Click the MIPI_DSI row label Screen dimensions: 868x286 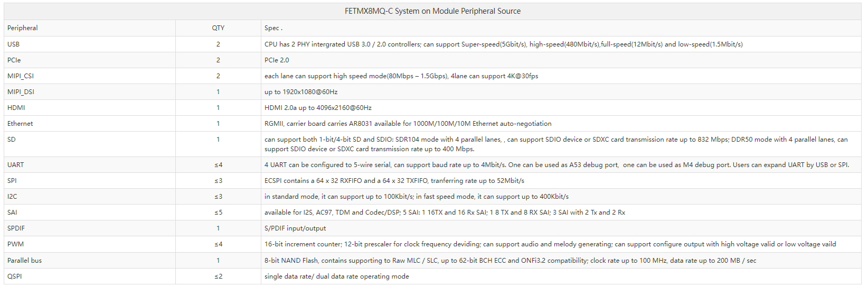point(21,92)
